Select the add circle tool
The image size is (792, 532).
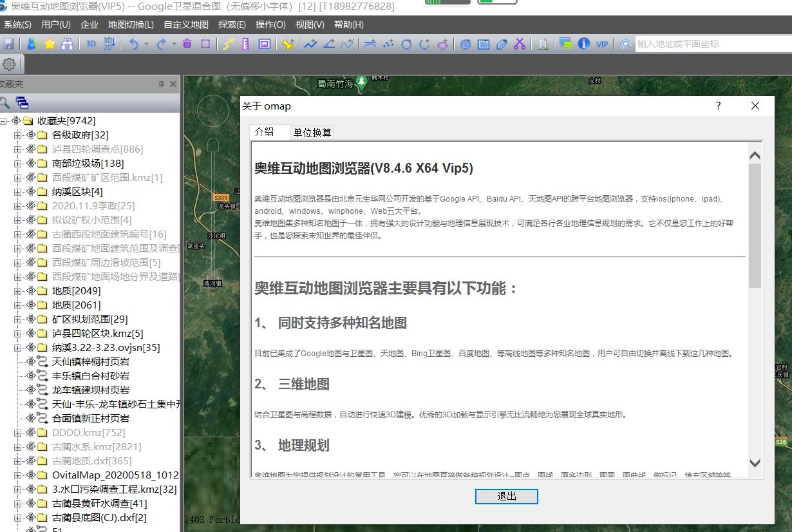tap(406, 44)
